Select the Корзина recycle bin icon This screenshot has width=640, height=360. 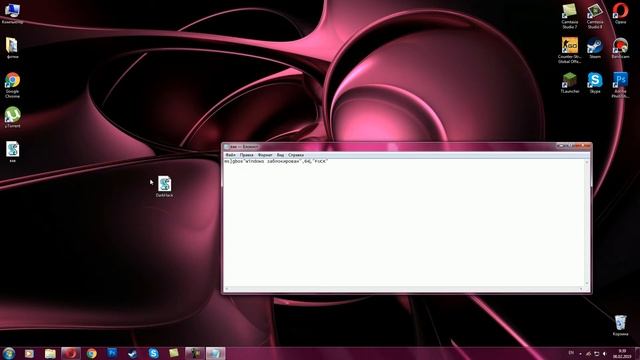(x=620, y=325)
